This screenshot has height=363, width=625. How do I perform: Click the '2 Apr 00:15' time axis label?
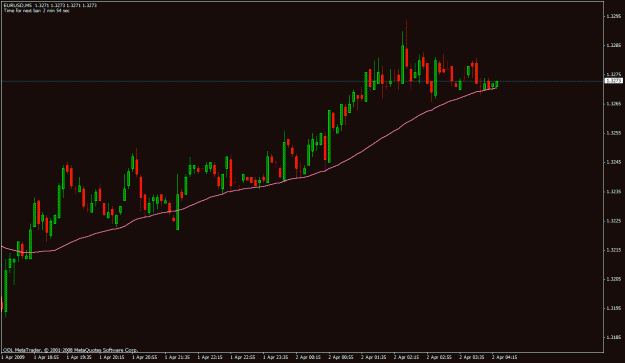308,357
